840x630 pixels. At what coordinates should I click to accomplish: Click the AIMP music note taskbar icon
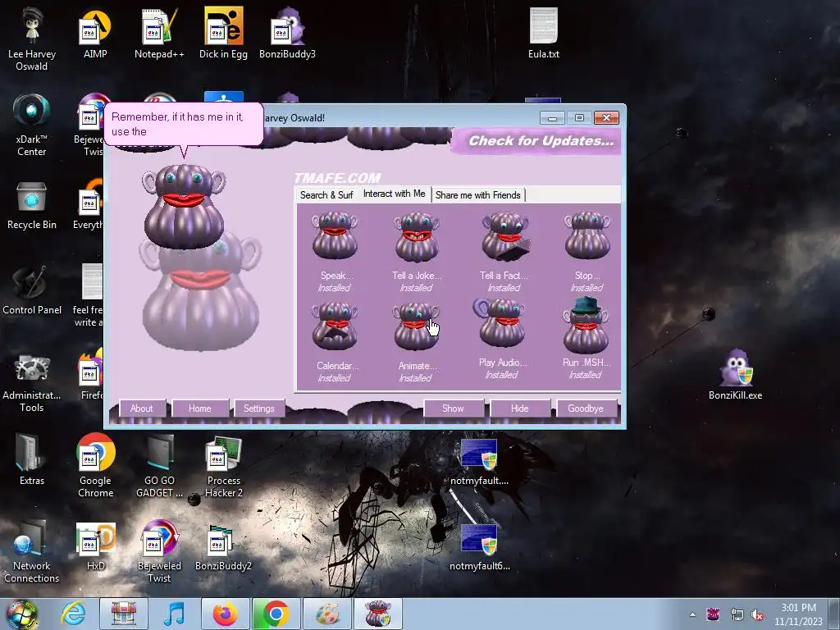[x=174, y=614]
